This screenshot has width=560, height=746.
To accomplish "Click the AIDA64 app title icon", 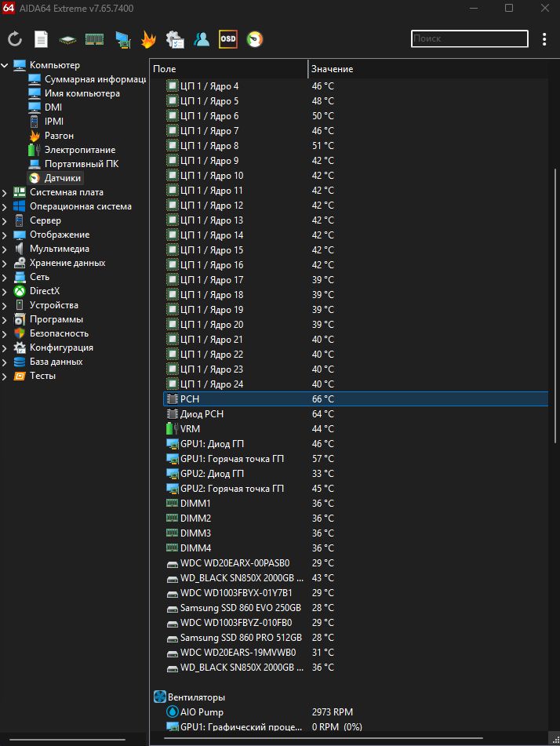I will click(x=9, y=8).
